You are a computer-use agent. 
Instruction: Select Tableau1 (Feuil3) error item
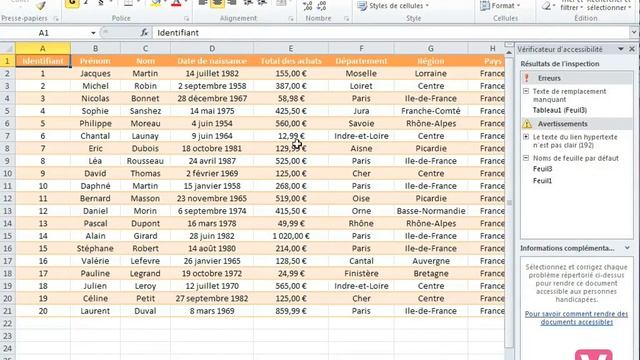(x=560, y=110)
